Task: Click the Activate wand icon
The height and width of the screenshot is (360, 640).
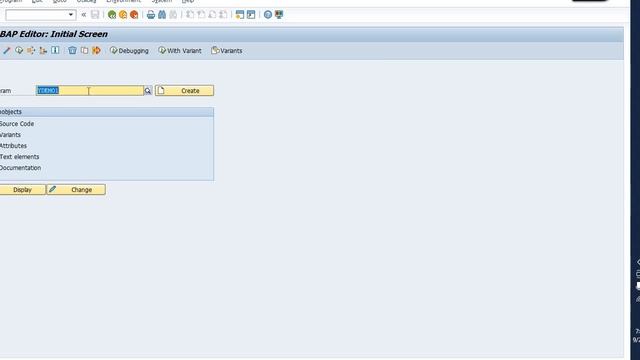Action: pyautogui.click(x=7, y=50)
